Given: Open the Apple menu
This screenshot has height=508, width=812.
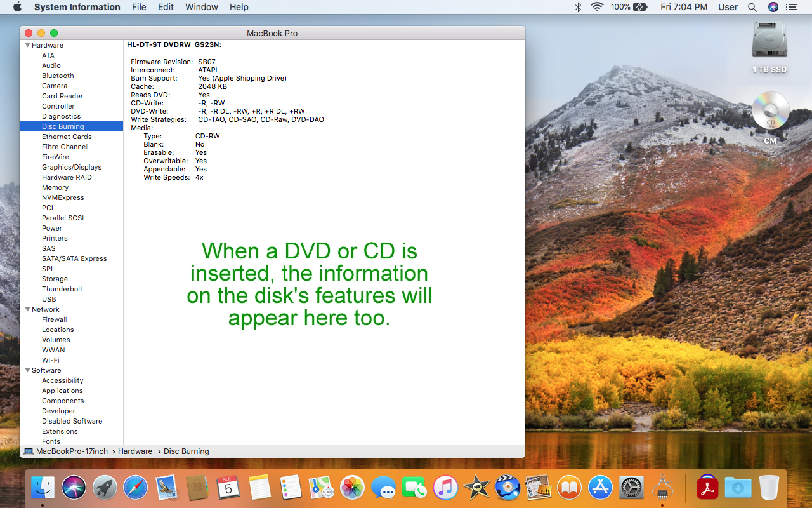Looking at the screenshot, I should 17,7.
